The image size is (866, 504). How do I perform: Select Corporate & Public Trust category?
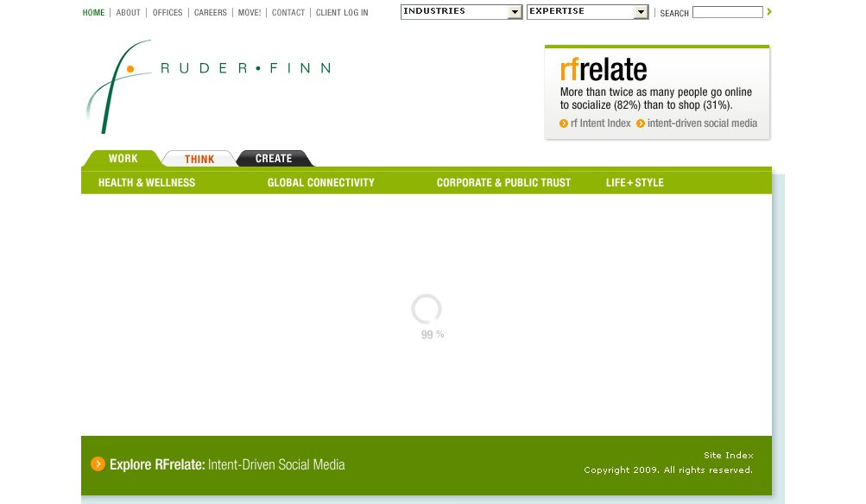(503, 183)
